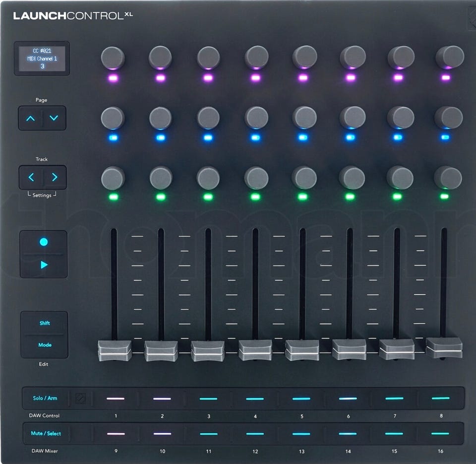Click the DAW Mixer label

(x=45, y=451)
